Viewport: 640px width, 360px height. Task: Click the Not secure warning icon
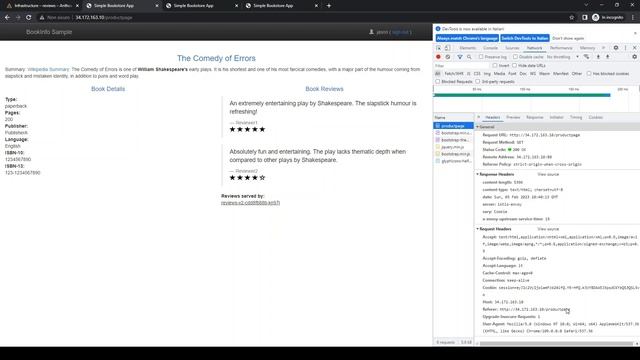coord(42,18)
